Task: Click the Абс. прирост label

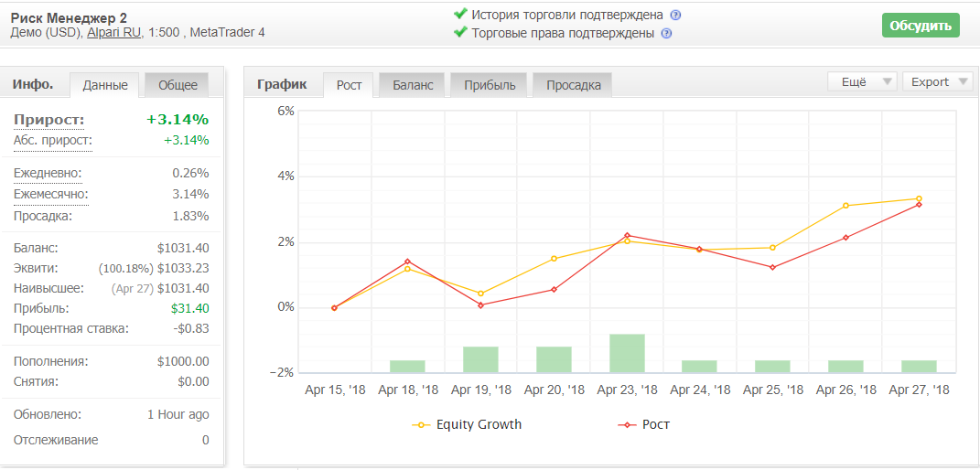Action: tap(52, 141)
